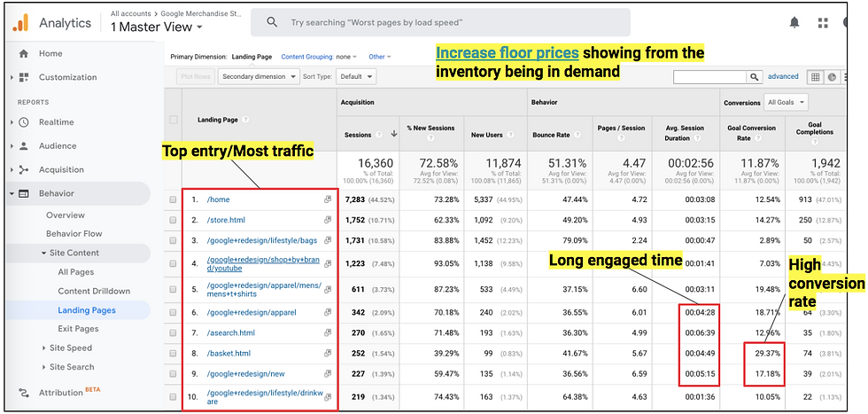Click the 16,360 total sessions value
The height and width of the screenshot is (414, 868).
click(x=376, y=163)
